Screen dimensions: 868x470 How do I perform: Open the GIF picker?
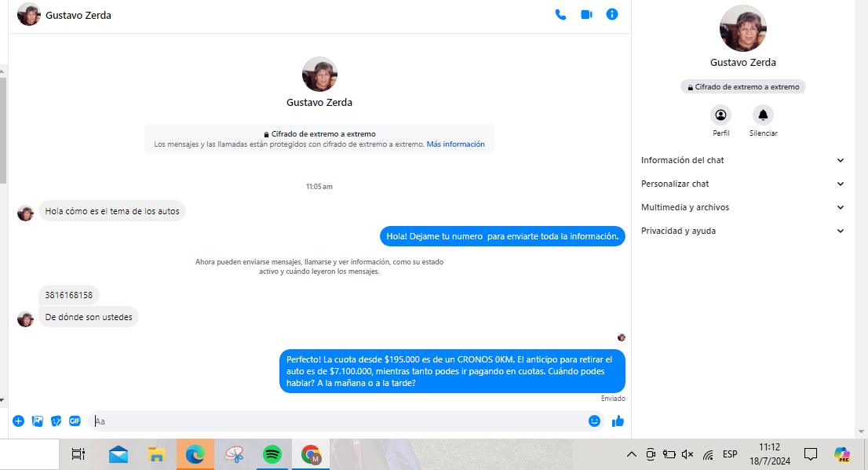tap(75, 421)
